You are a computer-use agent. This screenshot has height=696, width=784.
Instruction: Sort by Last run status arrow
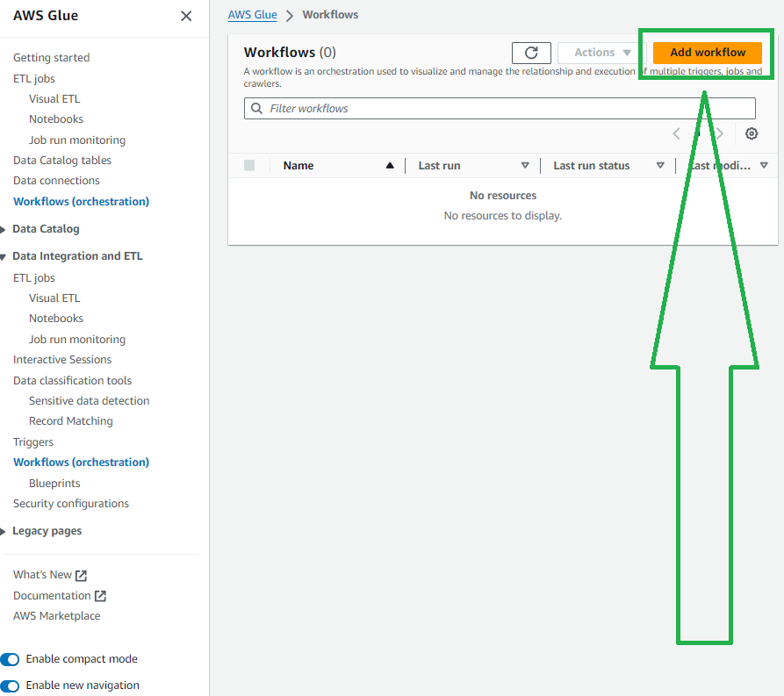pyautogui.click(x=660, y=166)
